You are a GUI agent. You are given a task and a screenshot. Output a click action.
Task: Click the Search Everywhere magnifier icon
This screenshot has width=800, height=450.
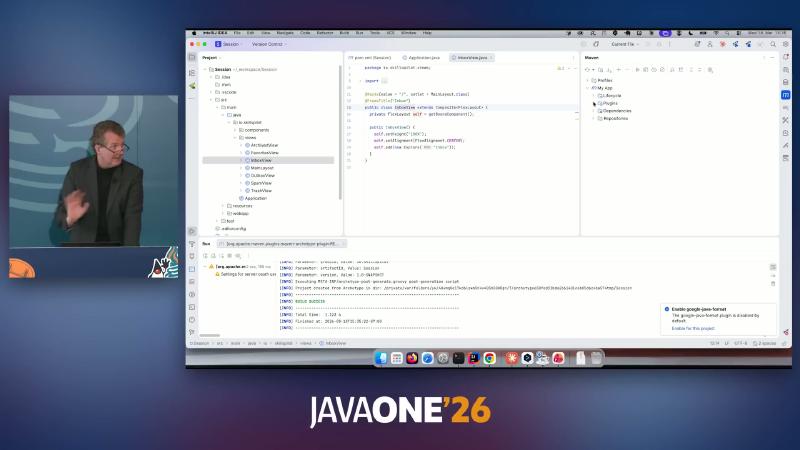773,44
